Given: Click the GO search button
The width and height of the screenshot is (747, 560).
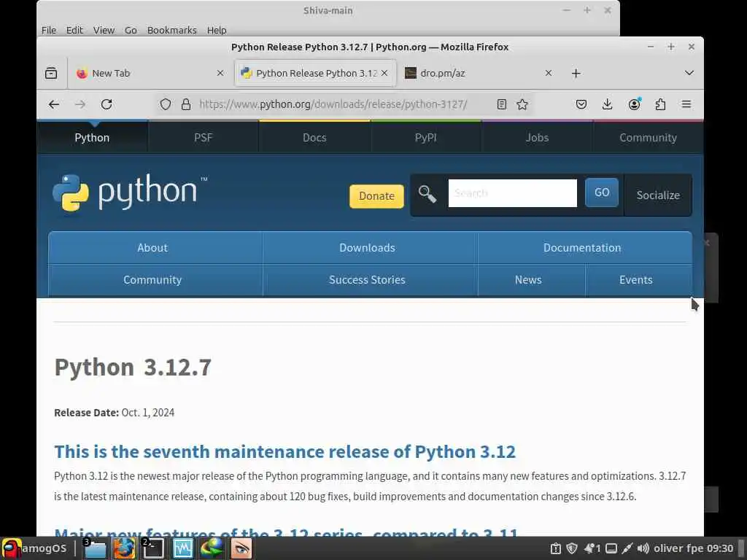Looking at the screenshot, I should click(x=602, y=192).
